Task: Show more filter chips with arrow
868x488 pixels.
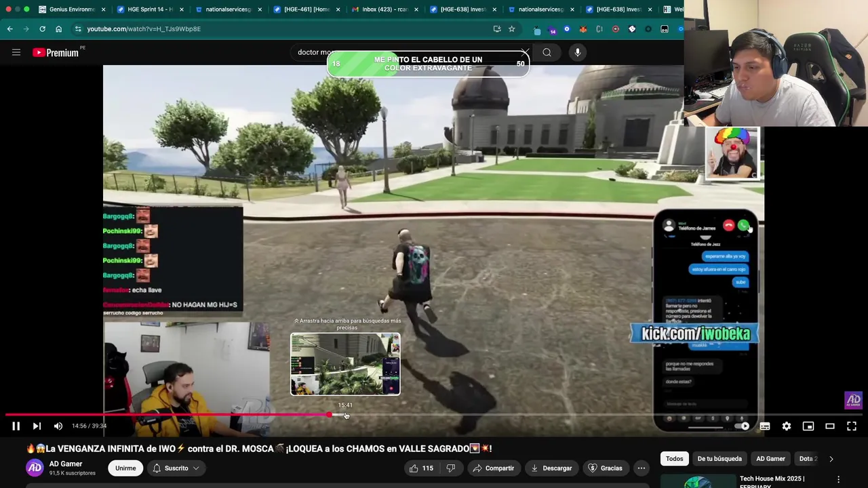Action: tap(831, 459)
